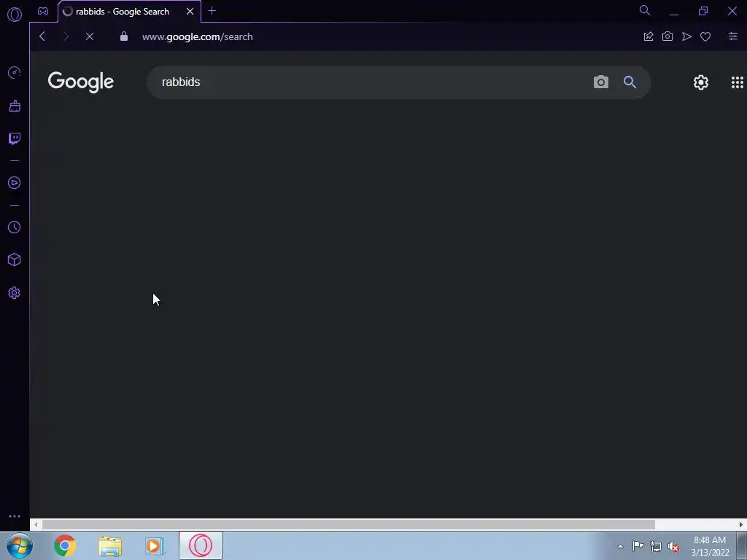Open Google quick settings gear

[701, 82]
